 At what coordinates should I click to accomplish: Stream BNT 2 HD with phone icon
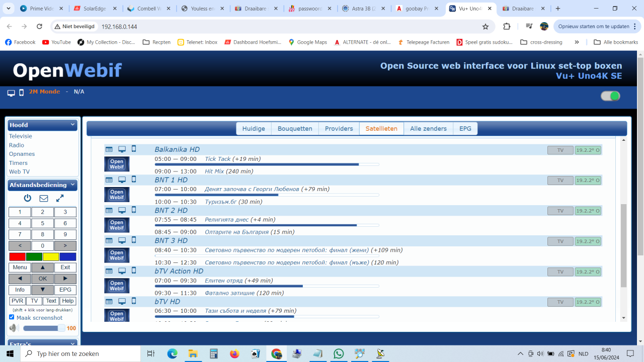(x=134, y=210)
